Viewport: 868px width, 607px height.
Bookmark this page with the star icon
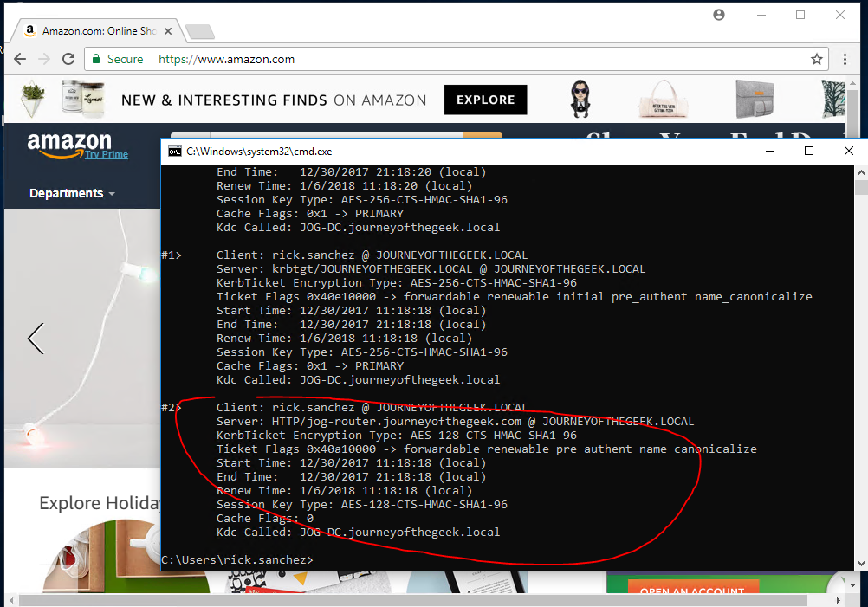coord(816,59)
